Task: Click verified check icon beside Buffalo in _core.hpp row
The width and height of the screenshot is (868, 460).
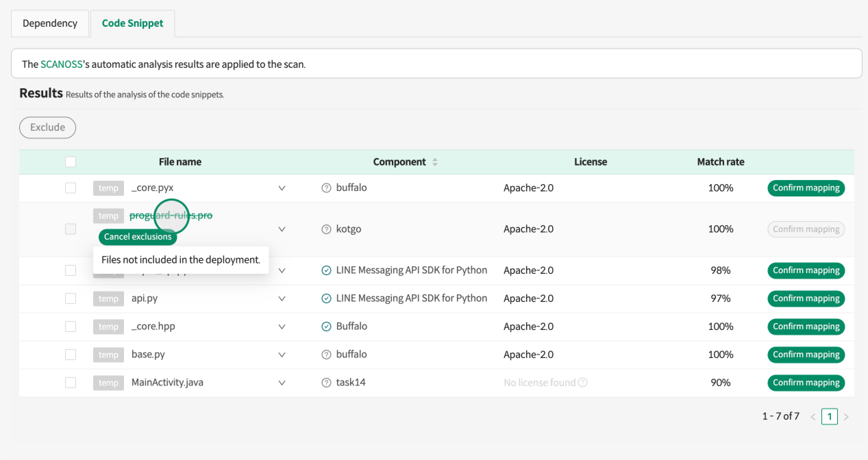Action: tap(326, 327)
